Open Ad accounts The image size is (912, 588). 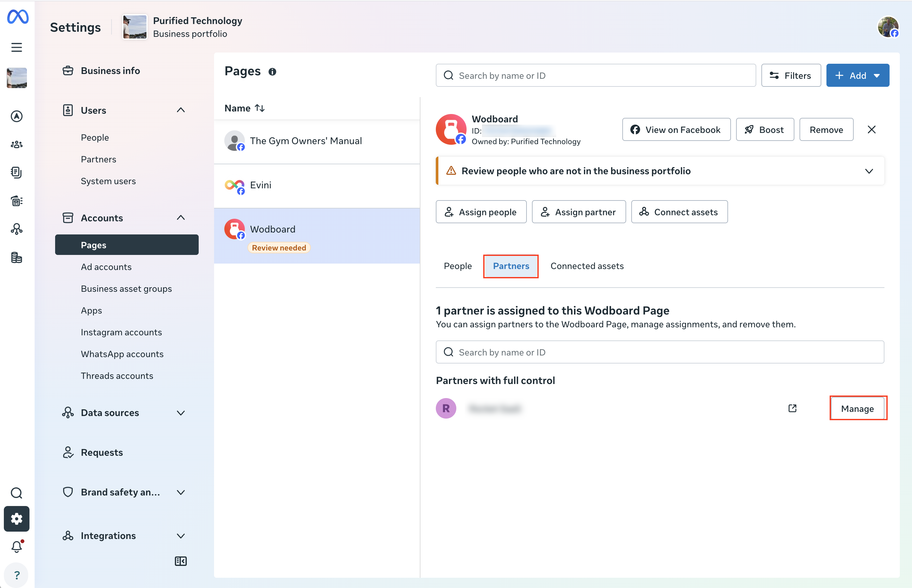coord(106,267)
